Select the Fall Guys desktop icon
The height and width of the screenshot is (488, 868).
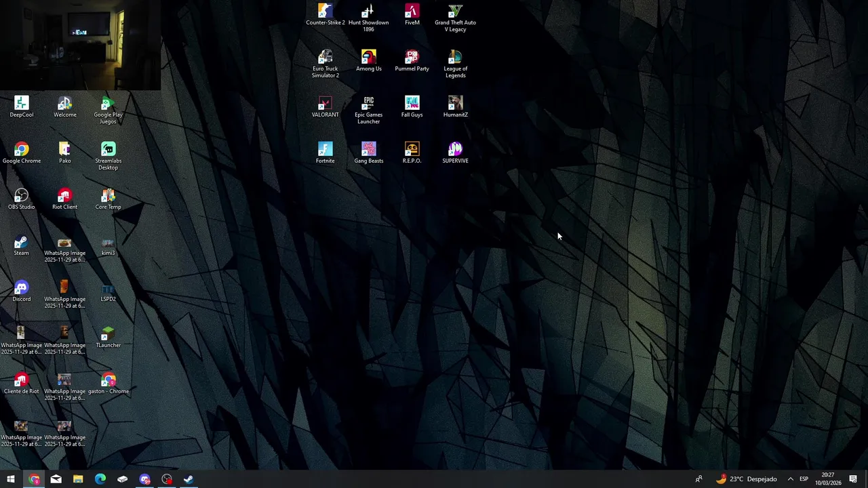click(x=412, y=106)
